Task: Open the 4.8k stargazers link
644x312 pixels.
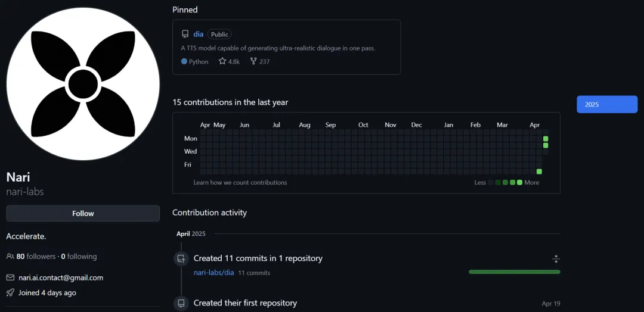Action: point(229,61)
